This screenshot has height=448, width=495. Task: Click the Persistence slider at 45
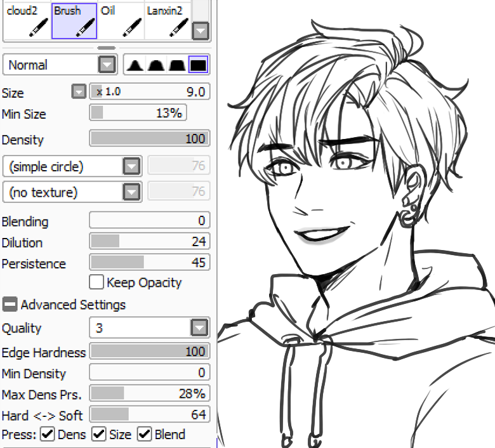click(150, 262)
